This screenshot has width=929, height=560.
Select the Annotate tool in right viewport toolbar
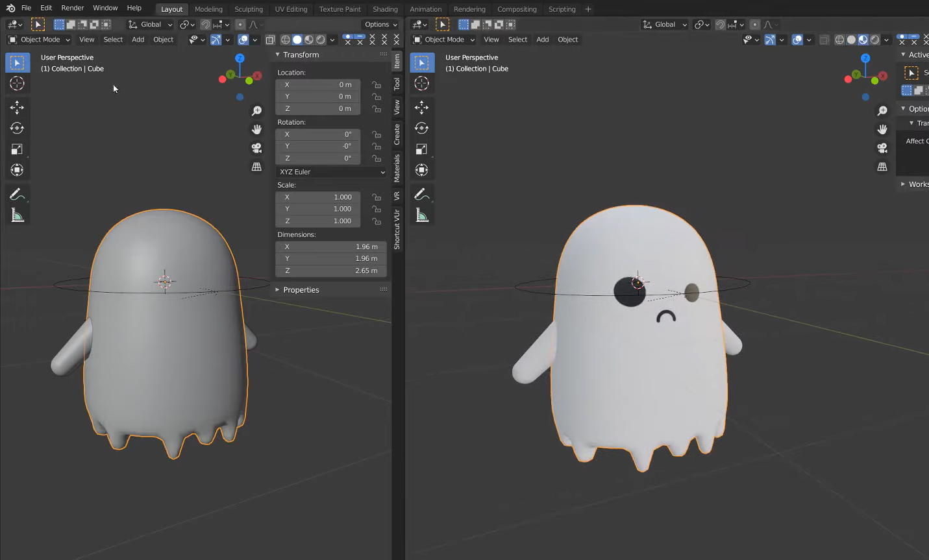[422, 194]
